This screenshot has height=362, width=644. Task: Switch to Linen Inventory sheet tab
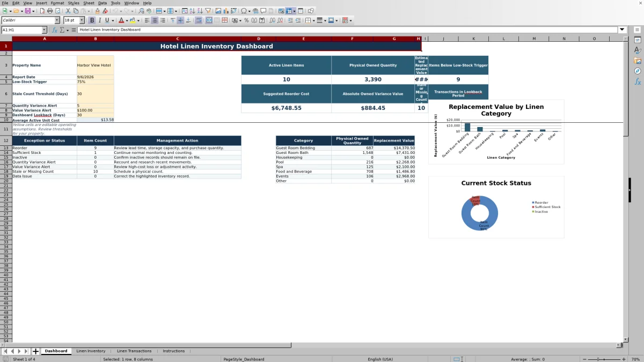(91, 351)
